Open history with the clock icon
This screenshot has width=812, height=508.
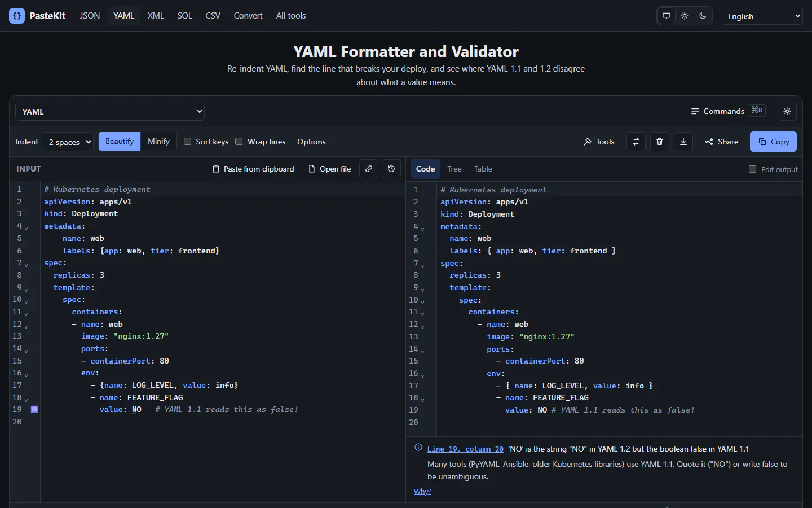click(391, 169)
